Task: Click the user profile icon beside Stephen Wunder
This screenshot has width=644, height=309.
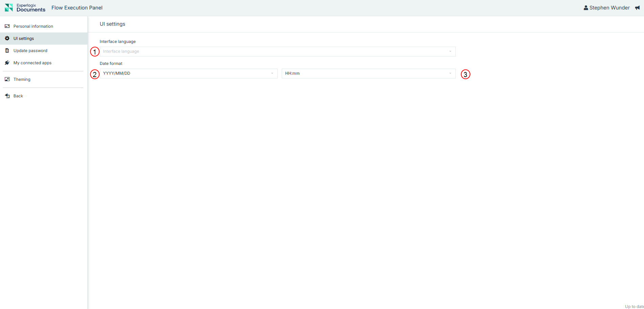Action: pyautogui.click(x=586, y=8)
